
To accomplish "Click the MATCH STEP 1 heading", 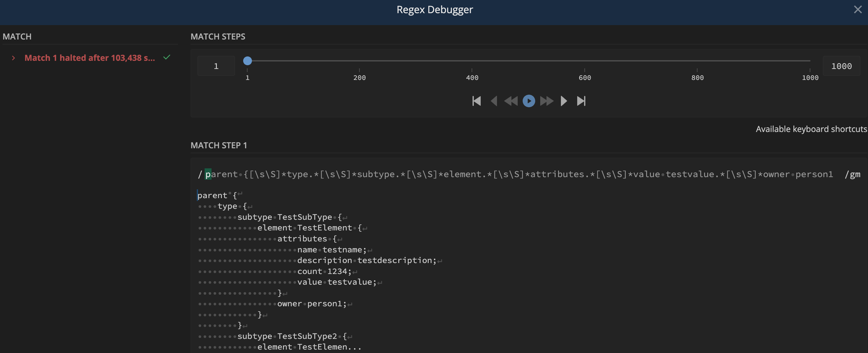I will (219, 145).
